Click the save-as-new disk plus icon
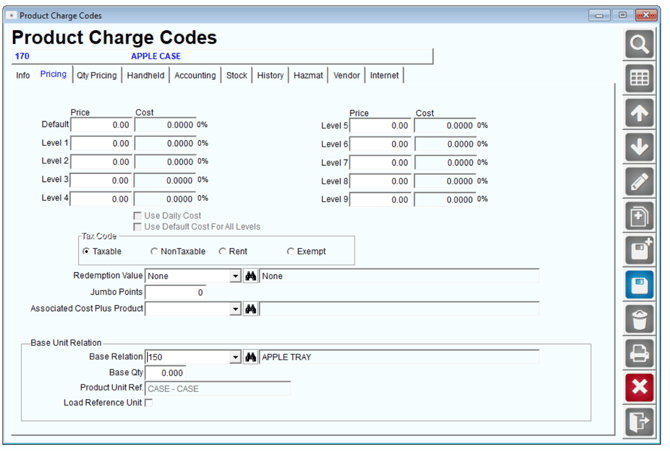 [x=639, y=250]
